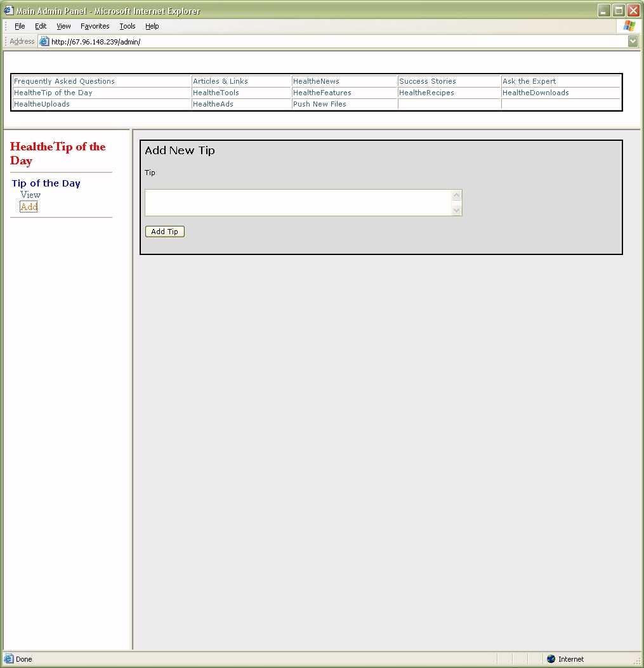Click the Windows logo throbber icon

click(x=629, y=26)
